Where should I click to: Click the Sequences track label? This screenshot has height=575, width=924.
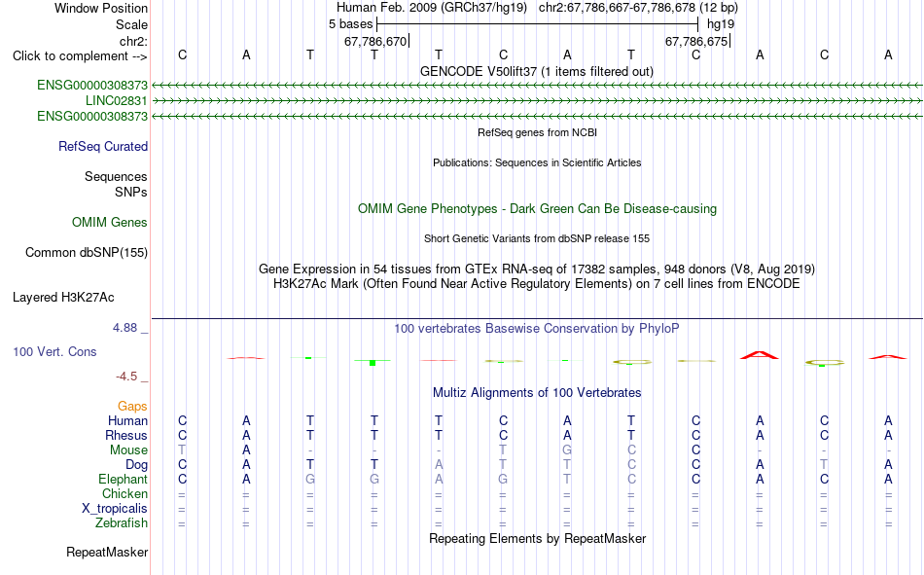click(x=116, y=176)
